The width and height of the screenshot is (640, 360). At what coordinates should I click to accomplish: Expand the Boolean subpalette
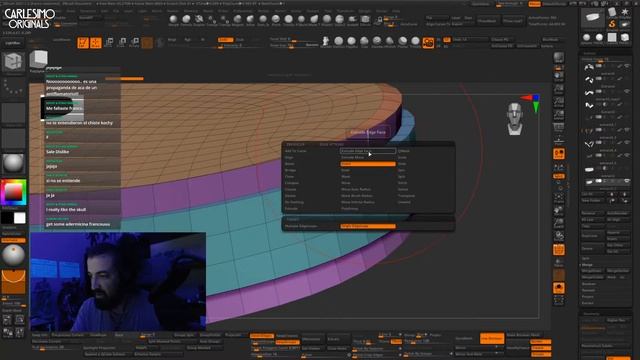tap(589, 284)
